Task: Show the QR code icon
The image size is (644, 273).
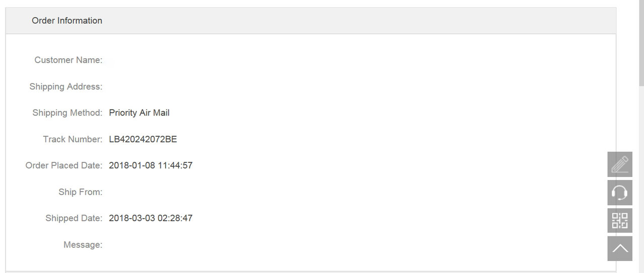Action: point(620,221)
